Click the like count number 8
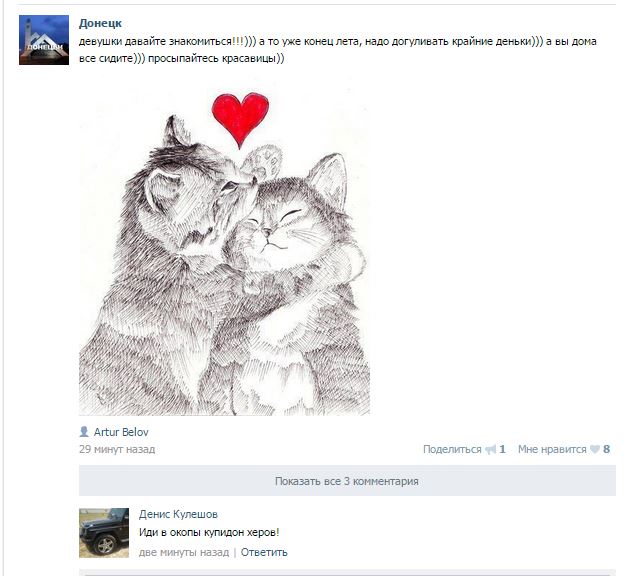 point(606,449)
